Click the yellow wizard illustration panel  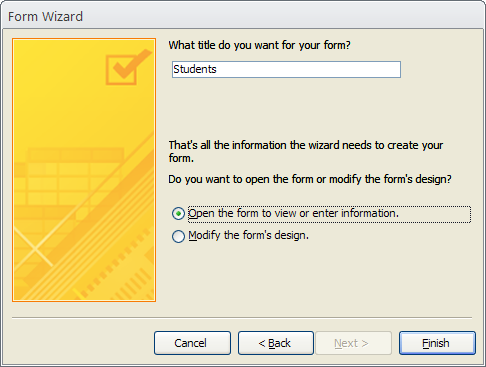click(x=84, y=170)
